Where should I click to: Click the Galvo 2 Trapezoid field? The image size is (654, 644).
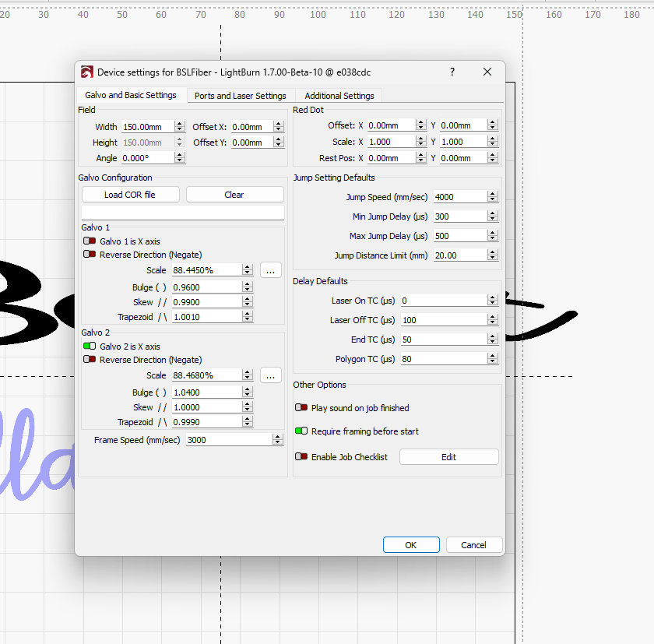pos(207,422)
